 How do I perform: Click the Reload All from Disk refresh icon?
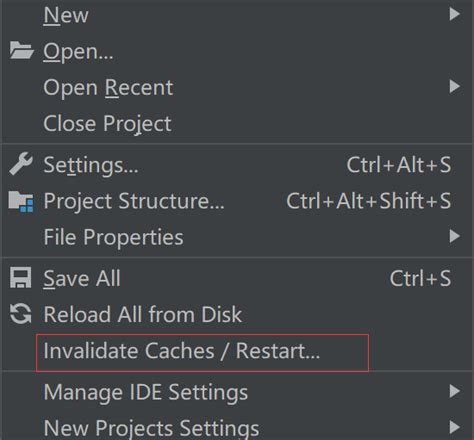tap(21, 314)
